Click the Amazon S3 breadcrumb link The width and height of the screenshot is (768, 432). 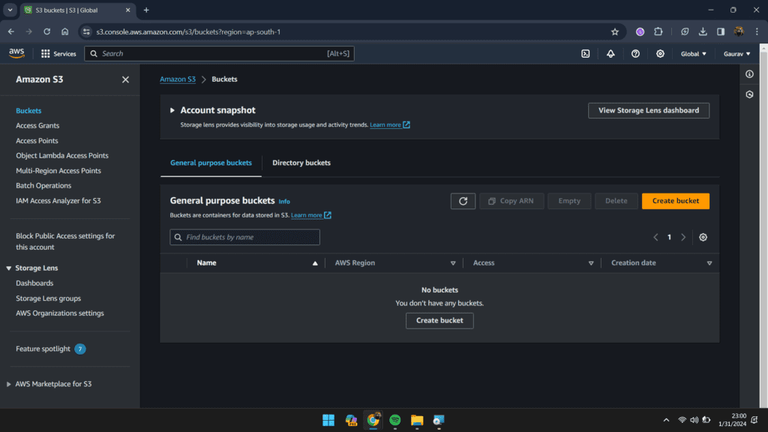(177, 79)
